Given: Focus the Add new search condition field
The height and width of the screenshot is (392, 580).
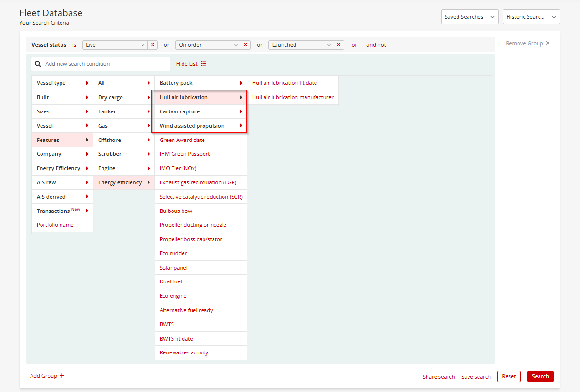Looking at the screenshot, I should coord(105,64).
